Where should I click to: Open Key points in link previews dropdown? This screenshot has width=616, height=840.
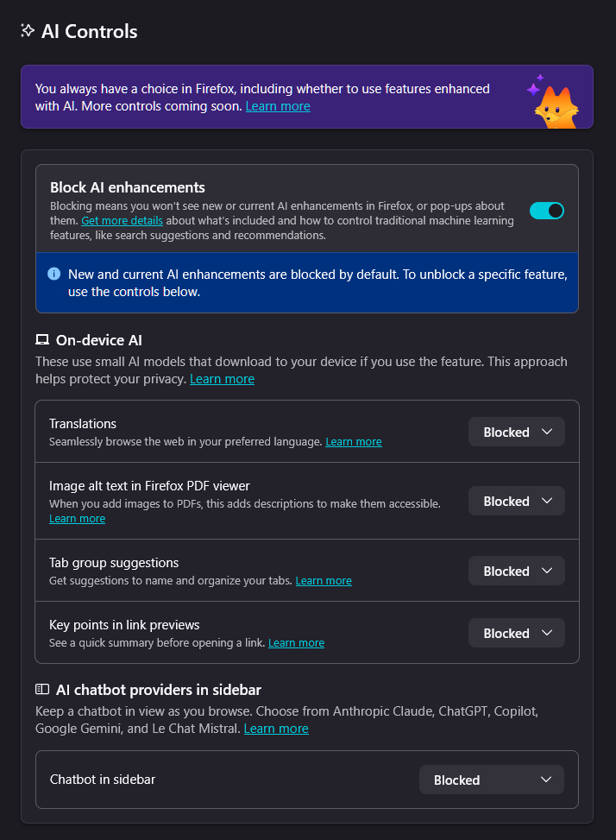(x=516, y=633)
